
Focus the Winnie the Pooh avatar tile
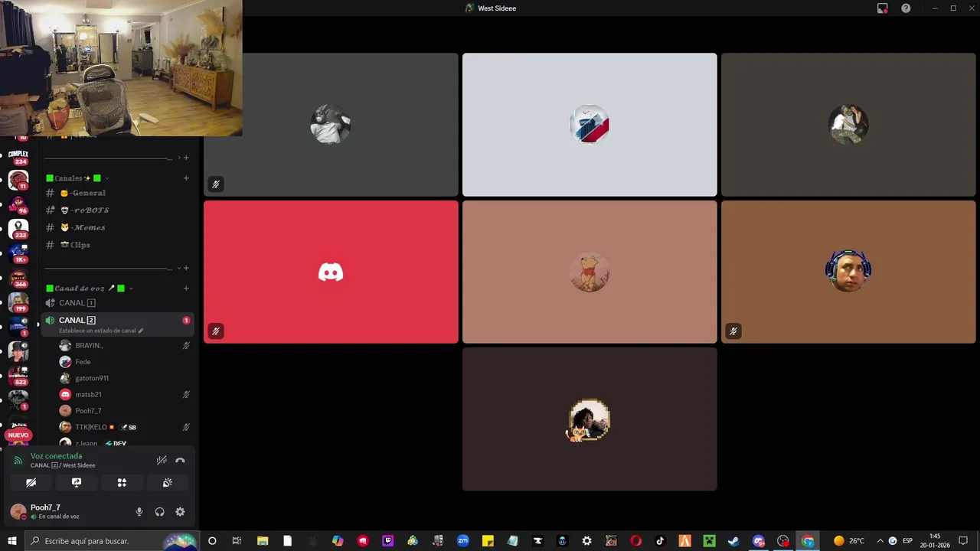pos(590,272)
